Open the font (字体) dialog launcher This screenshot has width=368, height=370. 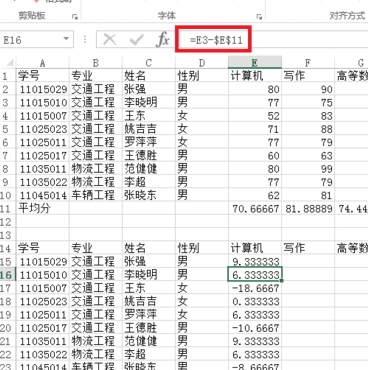259,16
